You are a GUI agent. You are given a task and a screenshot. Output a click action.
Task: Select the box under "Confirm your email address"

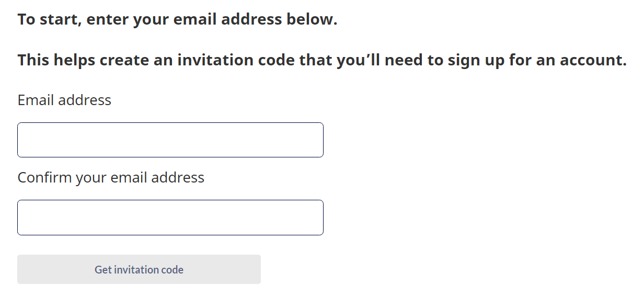170,217
